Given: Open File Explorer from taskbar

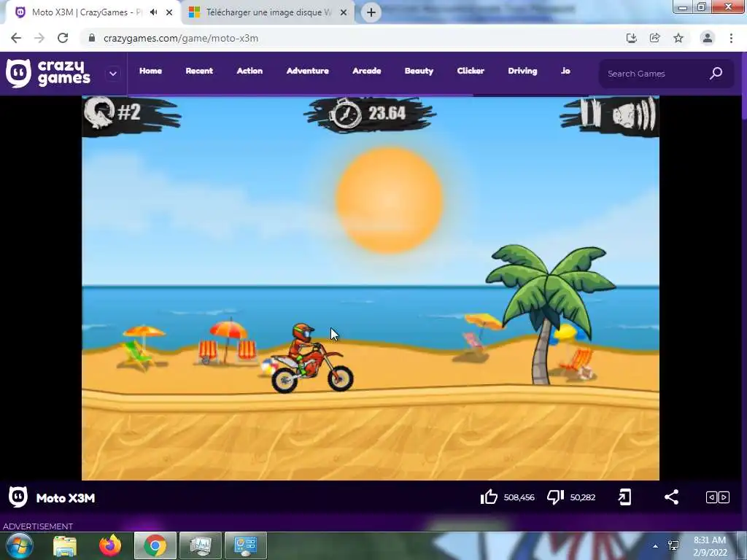Looking at the screenshot, I should (x=65, y=546).
